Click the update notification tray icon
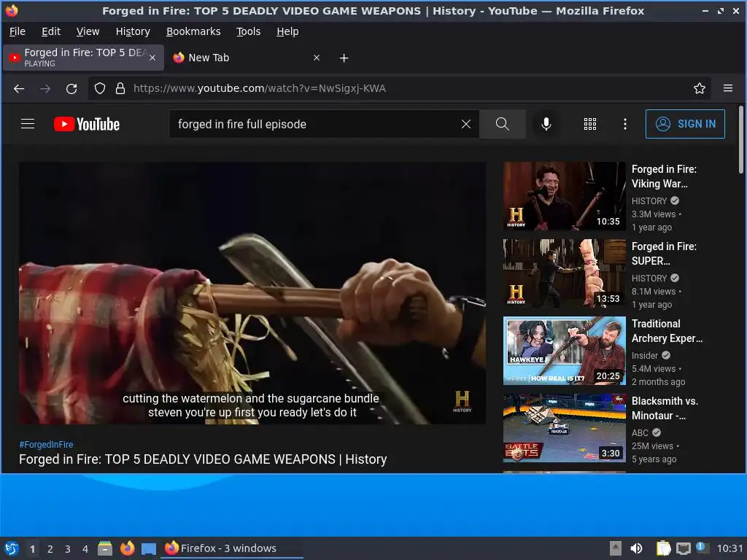Screen dimensions: 747x560 point(703,548)
